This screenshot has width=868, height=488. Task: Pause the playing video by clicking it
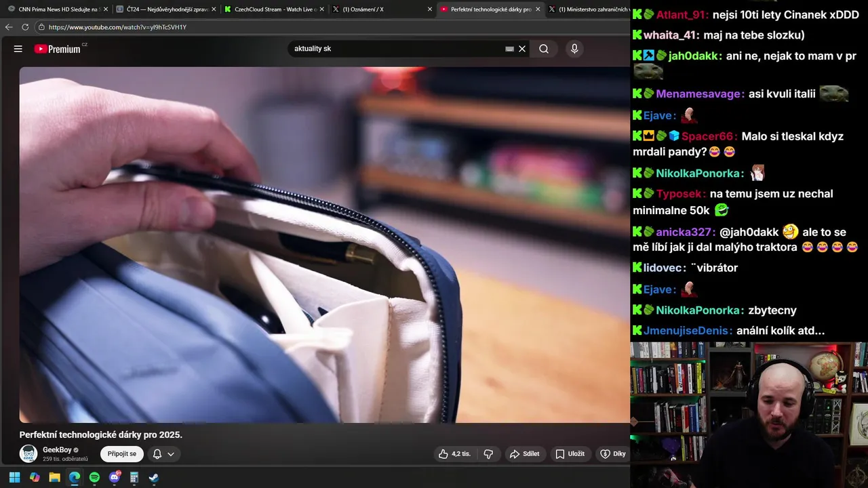(324, 244)
